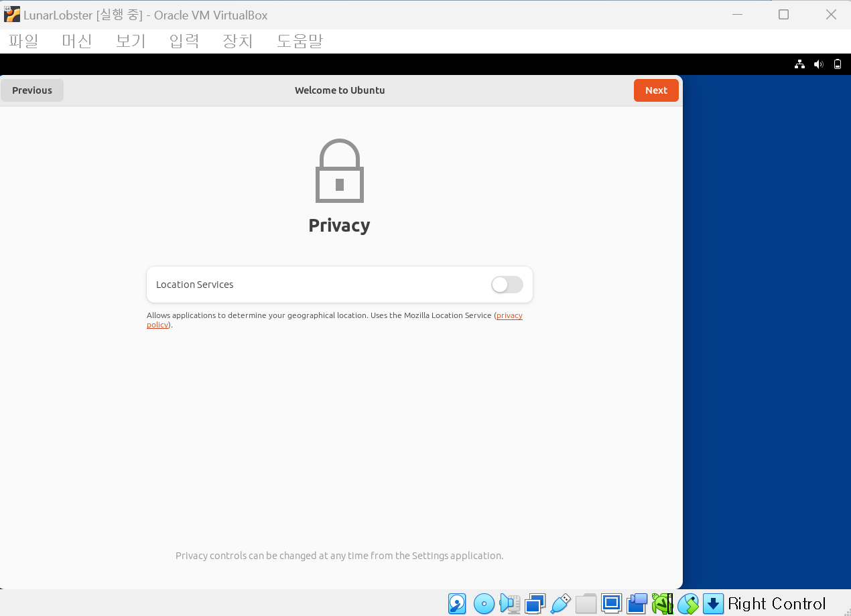Click the optical disc icon in status bar
Screen dimensions: 851x616
coord(484,603)
